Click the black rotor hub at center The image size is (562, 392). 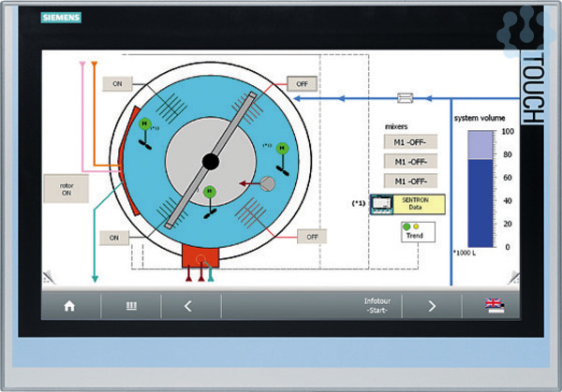click(x=211, y=162)
